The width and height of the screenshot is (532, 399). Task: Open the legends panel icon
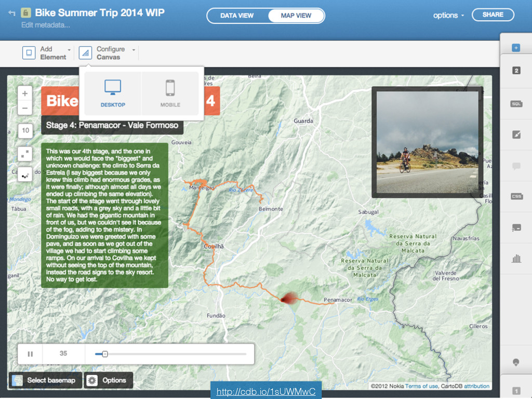(516, 228)
